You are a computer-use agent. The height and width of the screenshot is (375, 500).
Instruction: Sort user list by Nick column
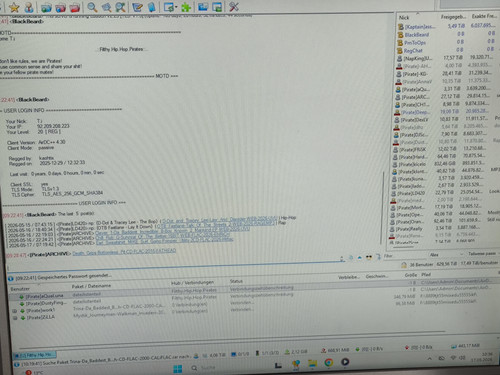[416, 17]
